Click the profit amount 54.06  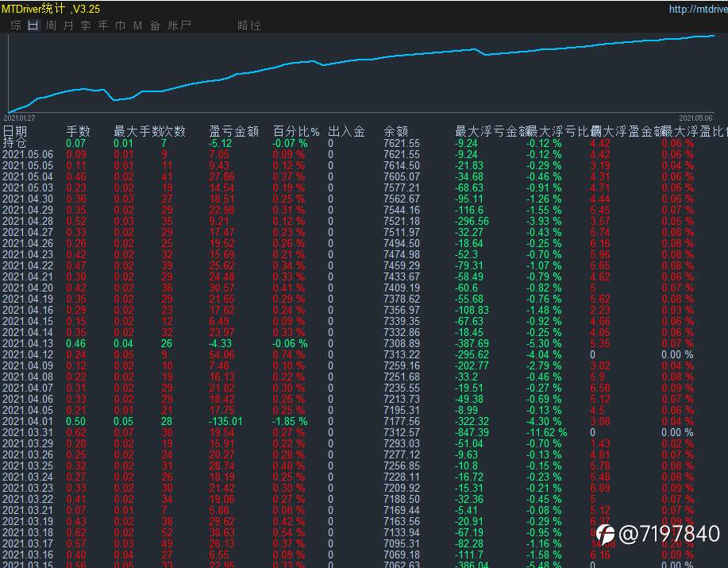(222, 355)
